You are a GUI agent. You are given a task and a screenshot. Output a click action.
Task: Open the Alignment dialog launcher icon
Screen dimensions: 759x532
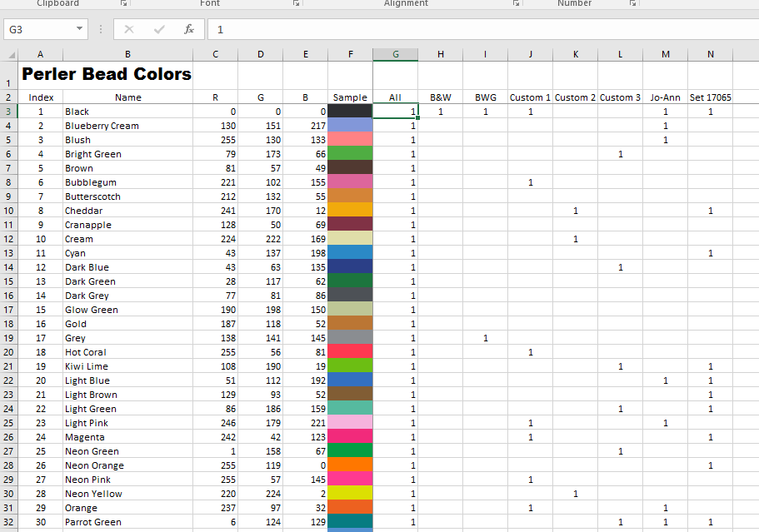[516, 3]
